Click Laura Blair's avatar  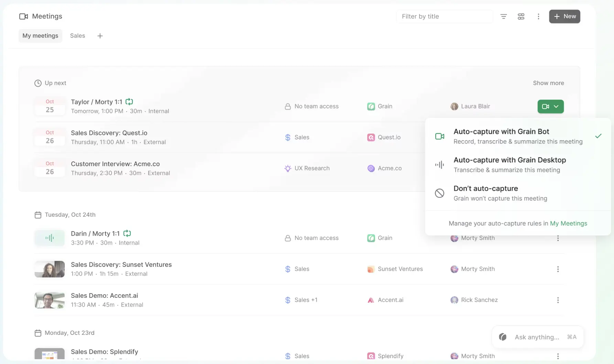[x=454, y=106]
